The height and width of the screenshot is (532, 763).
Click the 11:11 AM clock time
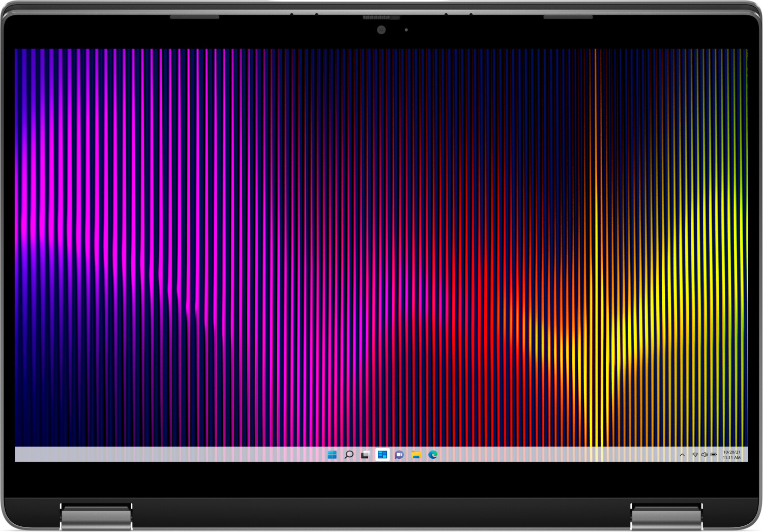tap(731, 458)
